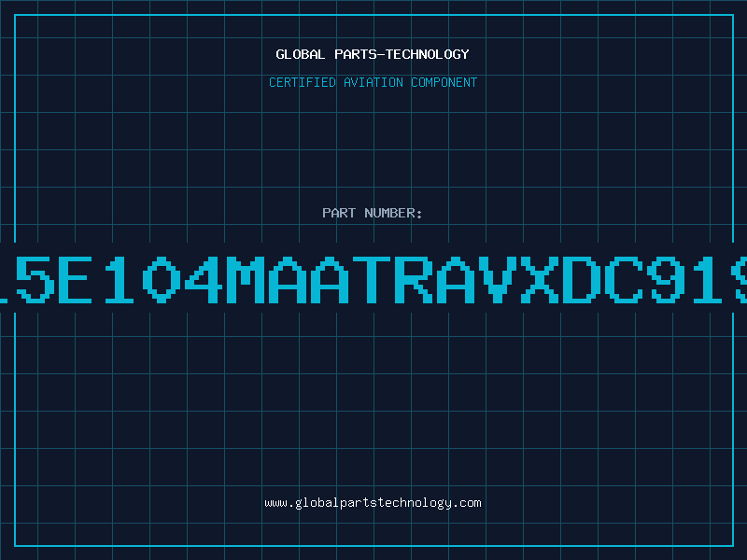Click the word AVIATION in the subtitle
The height and width of the screenshot is (560, 747).
pyautogui.click(x=373, y=82)
